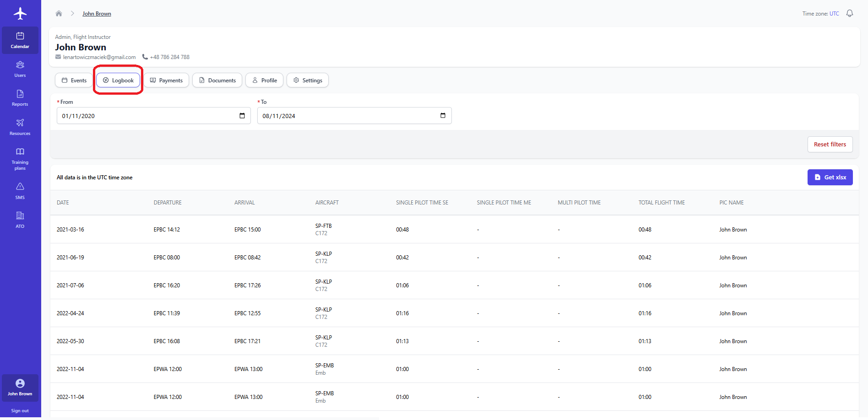Open the Calendar section in the sidebar
This screenshot has height=420, width=868.
pyautogui.click(x=20, y=40)
